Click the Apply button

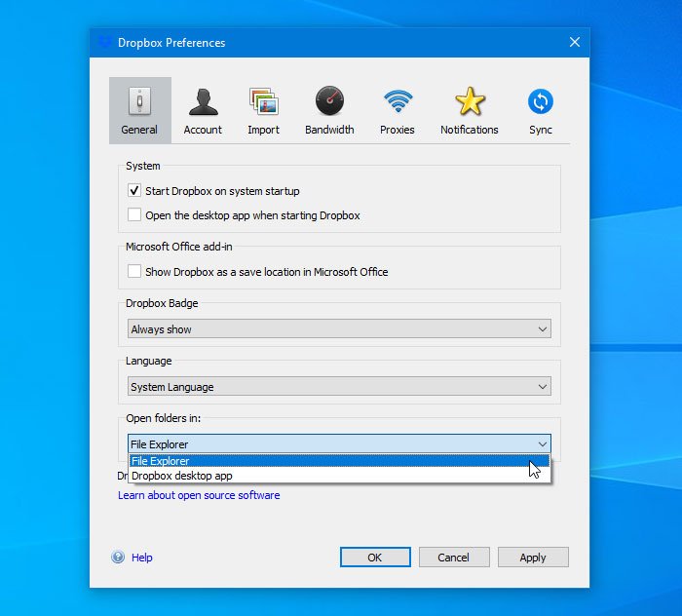[x=532, y=558]
